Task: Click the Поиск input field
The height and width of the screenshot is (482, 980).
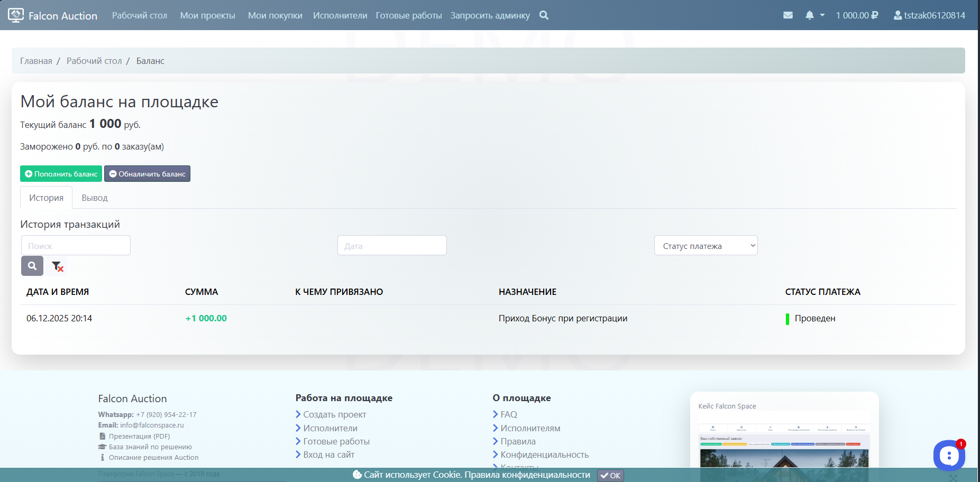Action: pyautogui.click(x=76, y=246)
